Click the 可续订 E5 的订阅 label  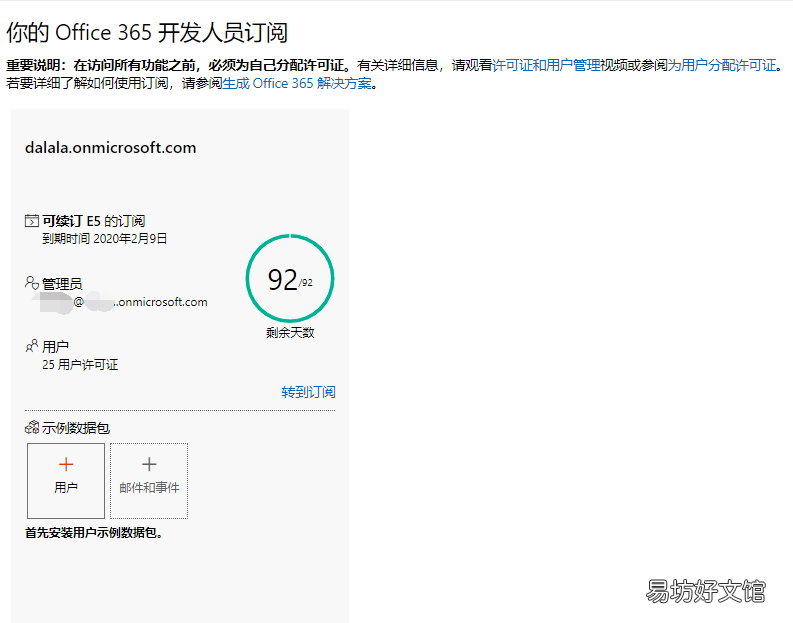(94, 221)
